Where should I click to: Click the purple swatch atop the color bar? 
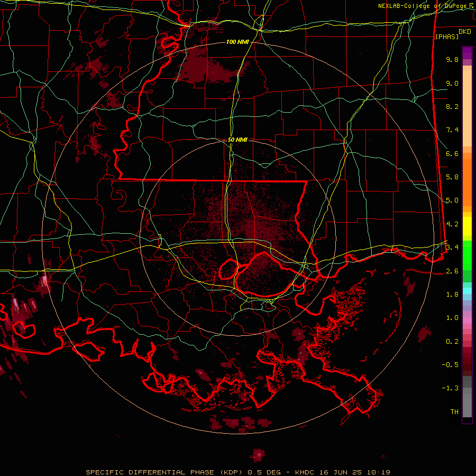pyautogui.click(x=467, y=53)
